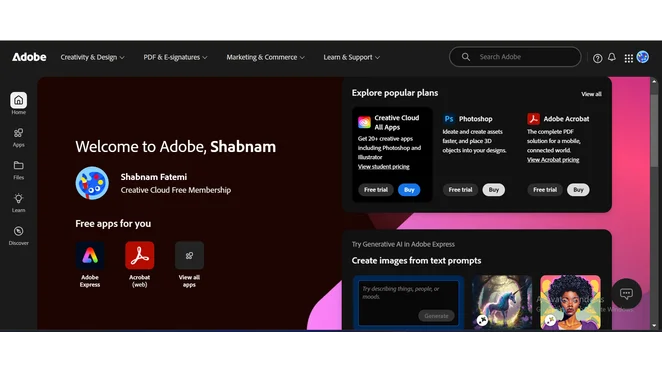662x372 pixels.
Task: Buy the Adobe Acrobat plan
Action: 578,190
